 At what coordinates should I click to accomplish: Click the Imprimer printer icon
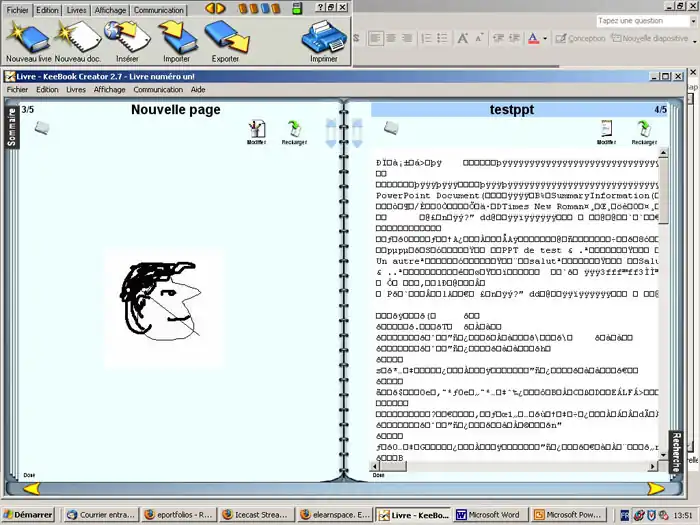point(323,37)
